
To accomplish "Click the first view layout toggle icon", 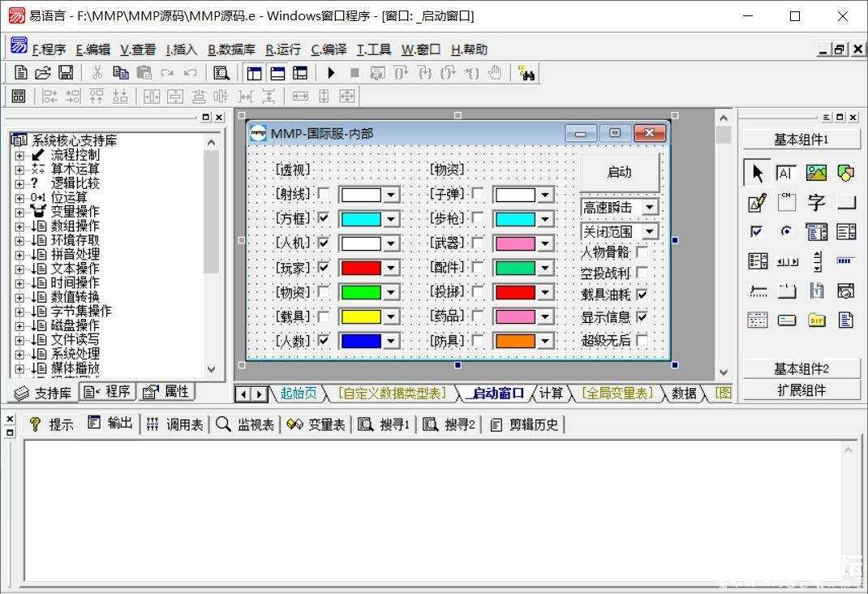I will point(255,72).
